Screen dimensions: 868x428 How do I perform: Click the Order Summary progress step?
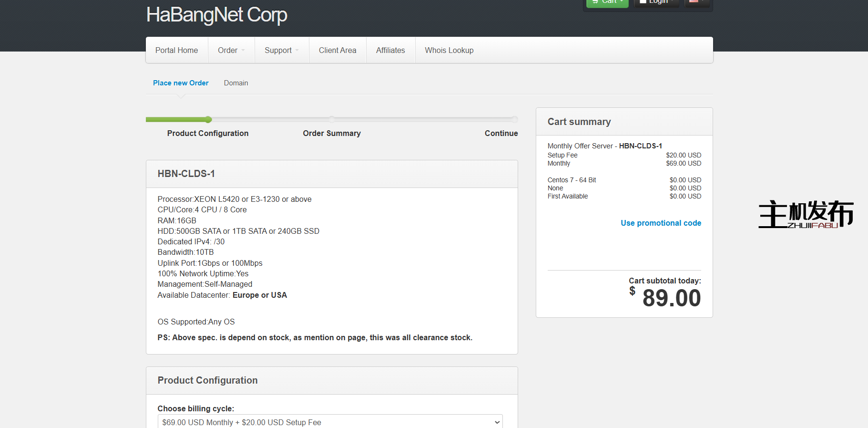(332, 133)
